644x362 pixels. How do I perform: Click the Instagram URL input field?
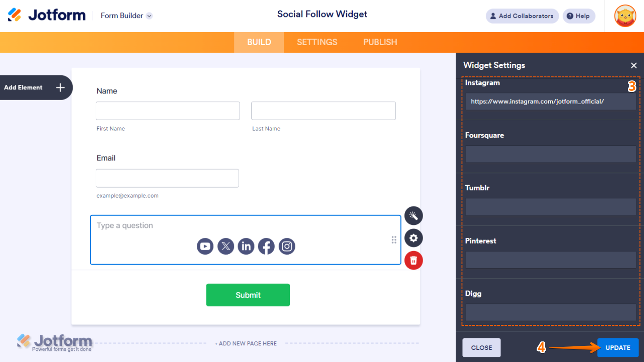click(550, 101)
